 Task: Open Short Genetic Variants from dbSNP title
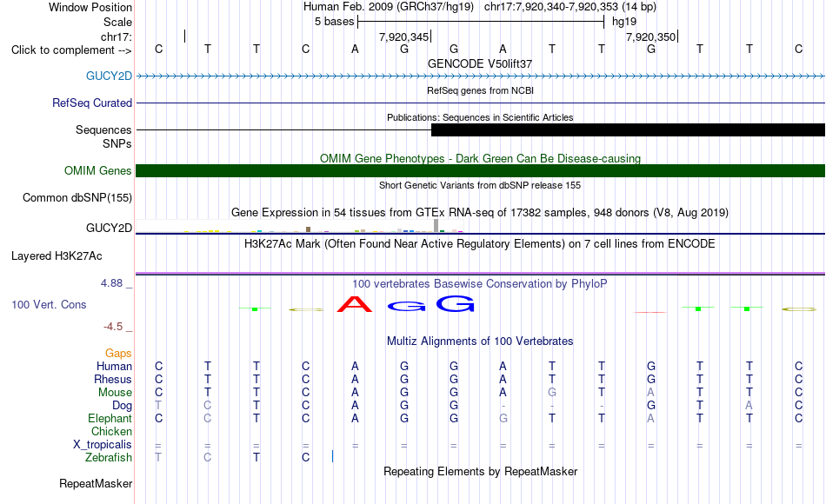[x=480, y=185]
